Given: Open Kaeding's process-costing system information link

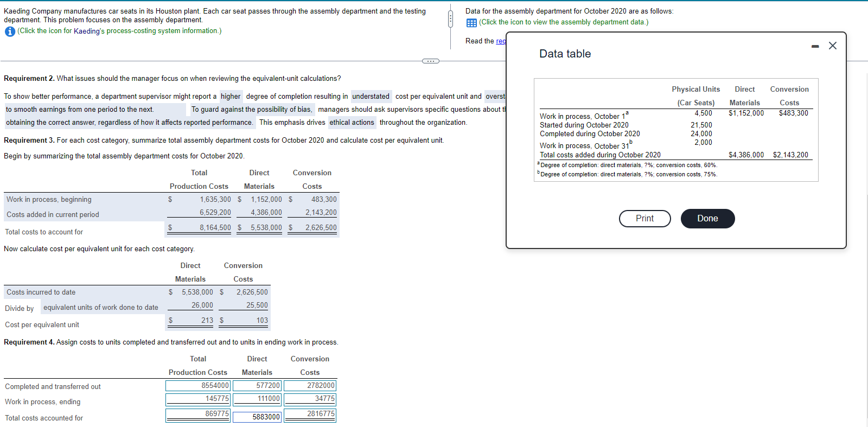Looking at the screenshot, I should [x=119, y=31].
